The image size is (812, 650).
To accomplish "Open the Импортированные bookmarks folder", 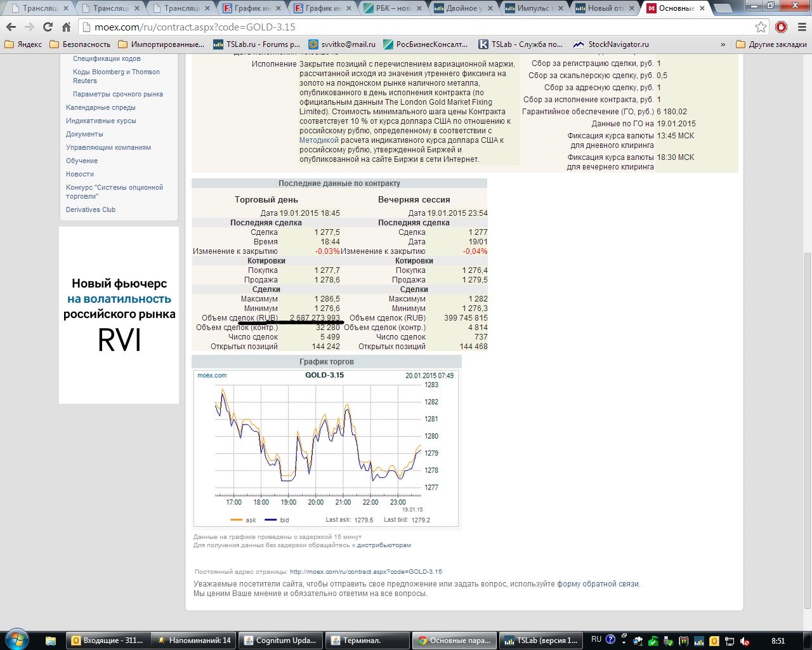I will tap(161, 44).
